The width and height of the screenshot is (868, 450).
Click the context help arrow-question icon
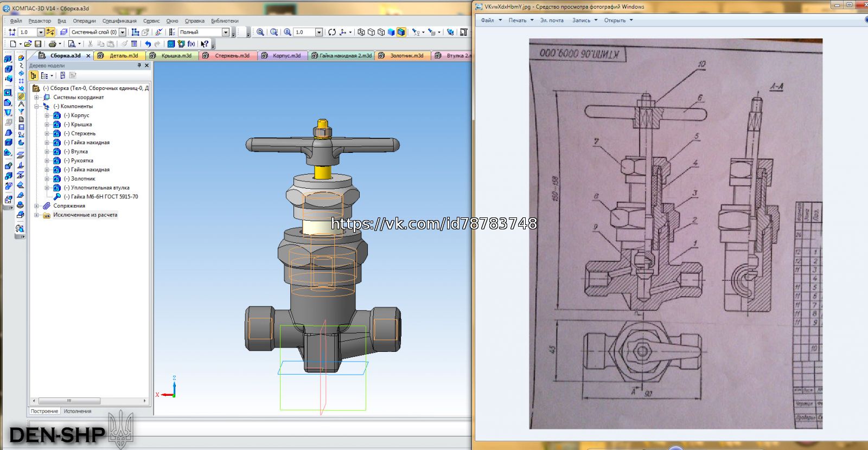click(x=204, y=44)
